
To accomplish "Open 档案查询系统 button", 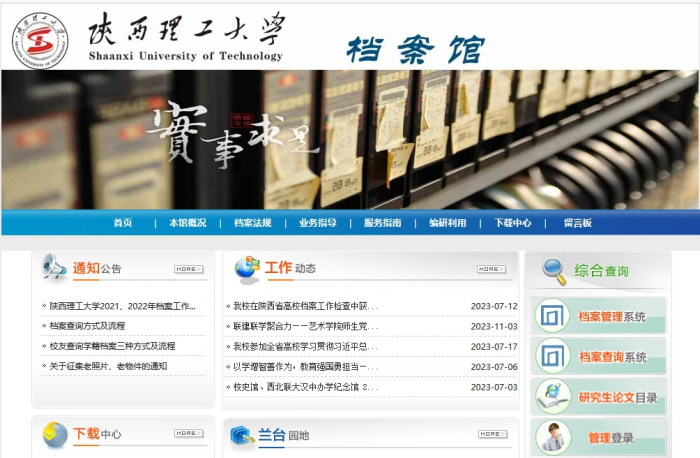I will (598, 356).
